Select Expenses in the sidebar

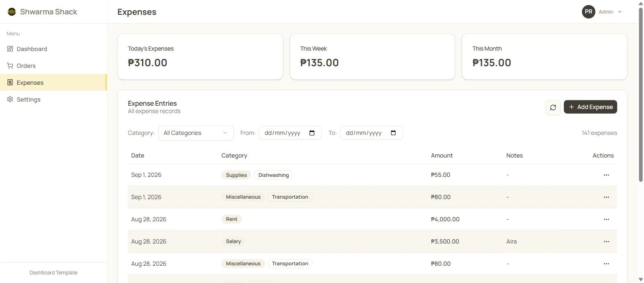(x=53, y=83)
